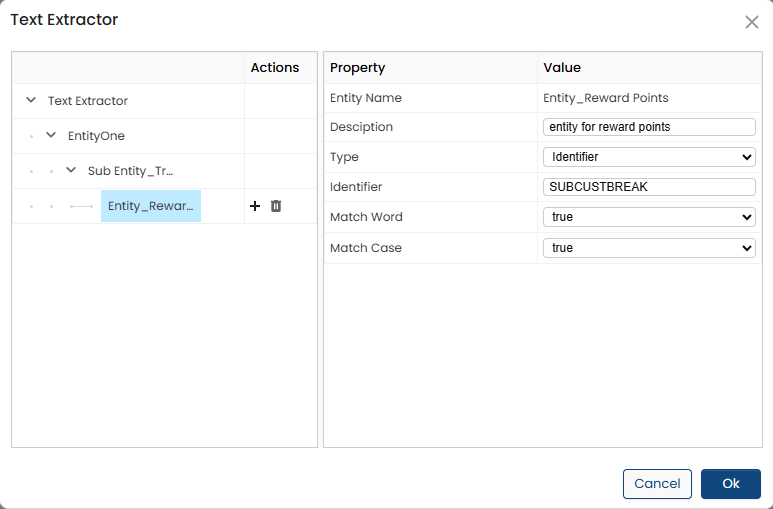Click the plus icon to add entity

click(x=255, y=206)
